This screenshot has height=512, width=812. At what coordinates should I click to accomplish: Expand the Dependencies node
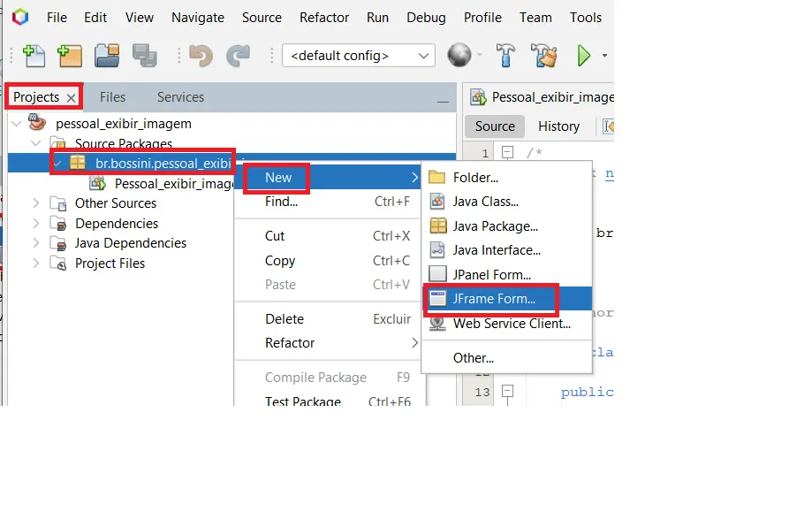35,224
